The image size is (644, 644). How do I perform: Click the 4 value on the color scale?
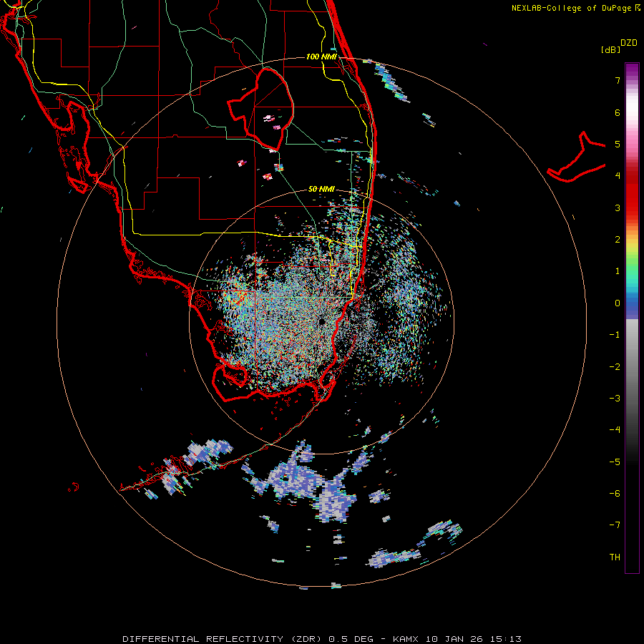coord(618,176)
